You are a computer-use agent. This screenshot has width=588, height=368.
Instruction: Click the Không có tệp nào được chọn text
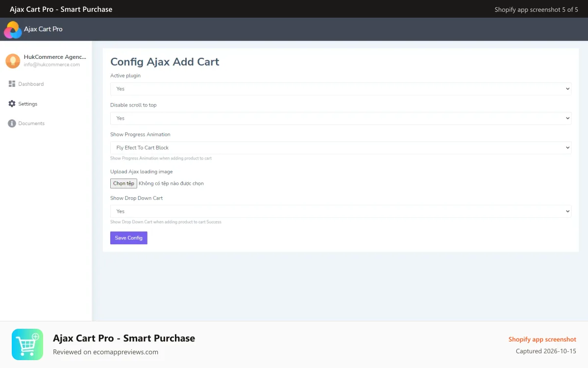click(171, 184)
